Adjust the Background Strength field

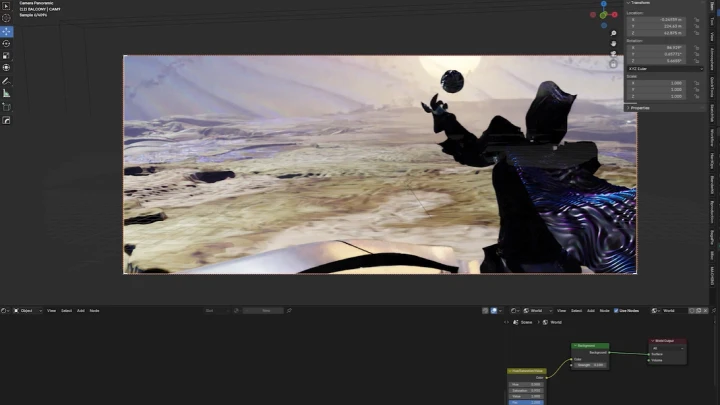[x=591, y=366]
